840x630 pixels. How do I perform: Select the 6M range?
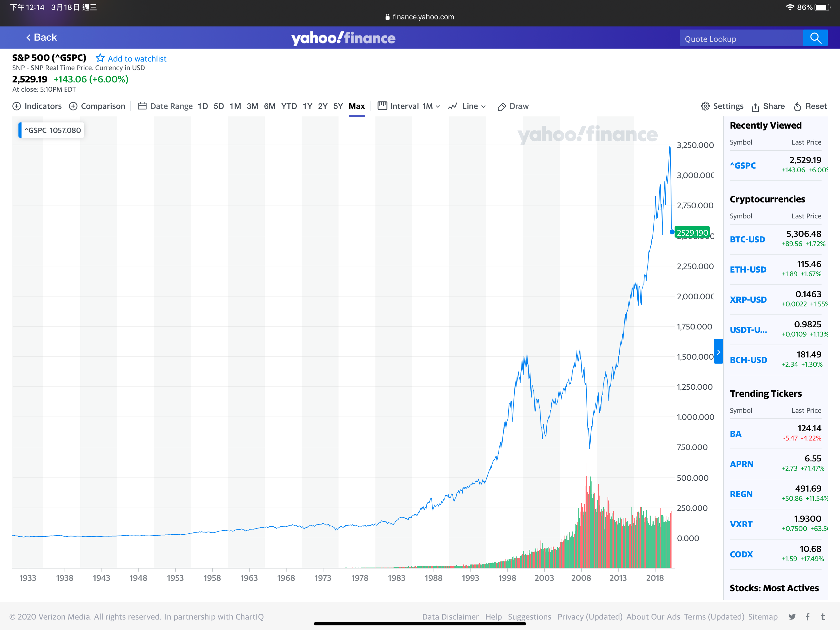click(270, 106)
